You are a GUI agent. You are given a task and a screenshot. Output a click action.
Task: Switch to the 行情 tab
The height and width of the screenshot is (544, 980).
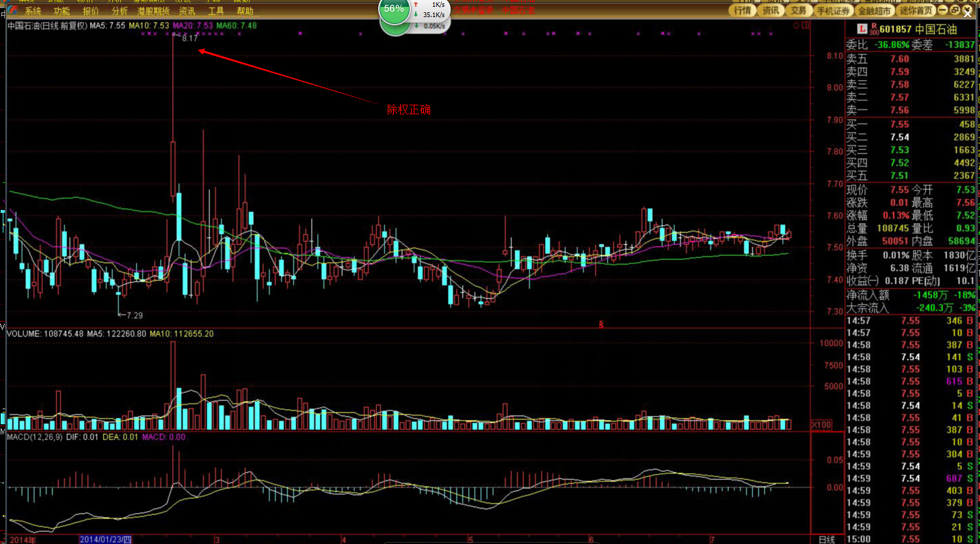pos(742,11)
